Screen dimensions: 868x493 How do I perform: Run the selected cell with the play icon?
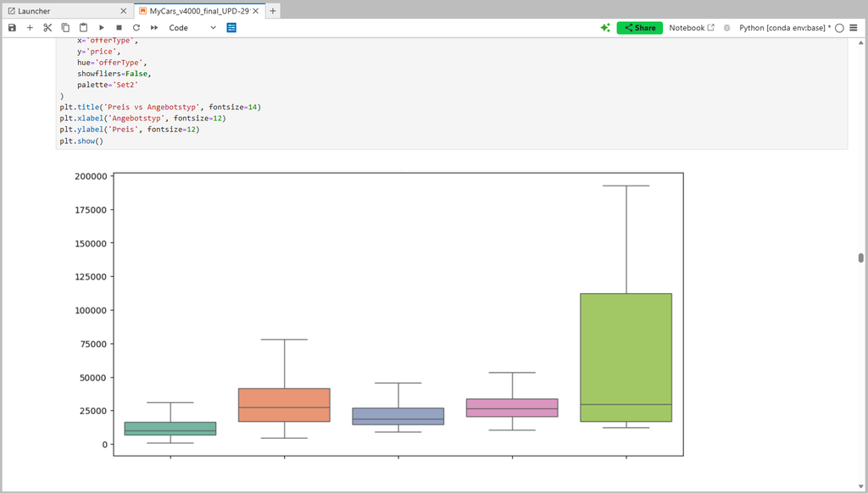(102, 28)
